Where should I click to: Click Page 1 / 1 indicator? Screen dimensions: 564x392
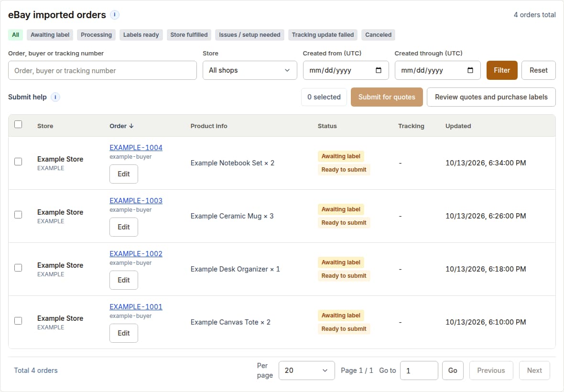click(357, 370)
